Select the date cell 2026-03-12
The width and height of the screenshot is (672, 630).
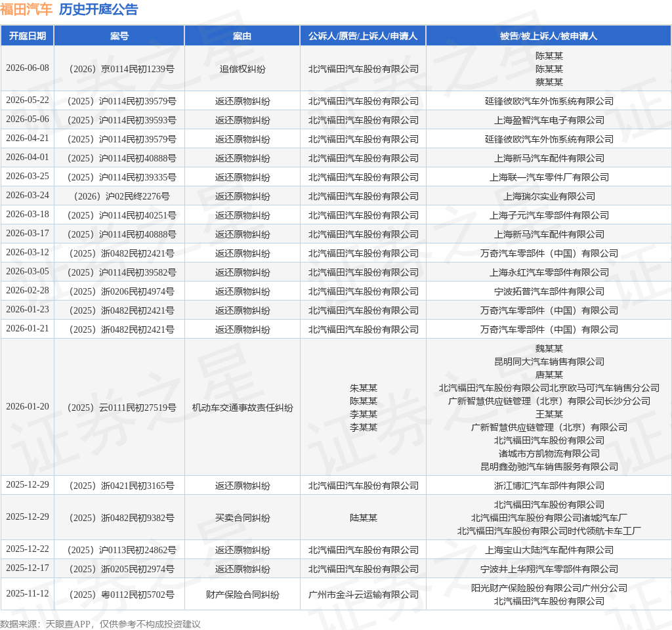(x=28, y=253)
